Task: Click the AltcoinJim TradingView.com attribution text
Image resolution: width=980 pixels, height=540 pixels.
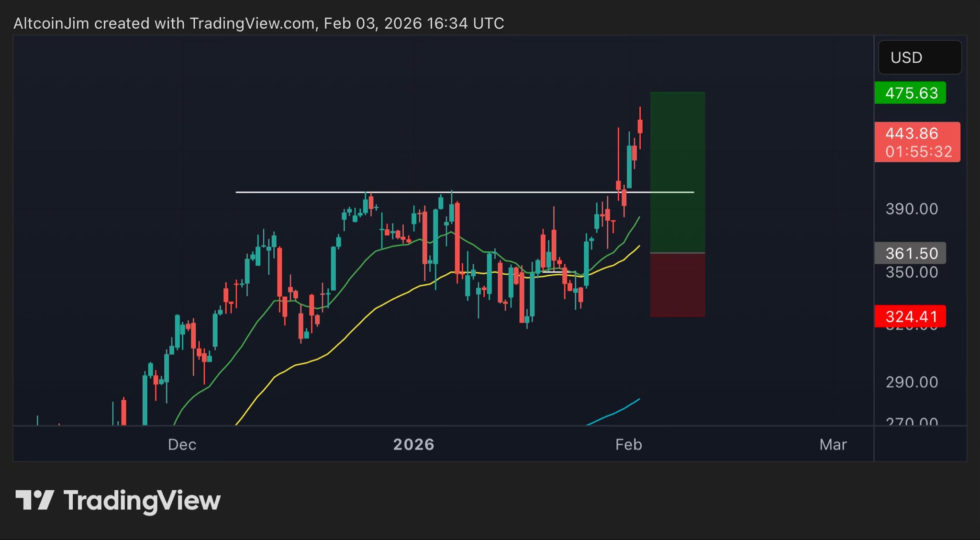Action: tap(258, 23)
